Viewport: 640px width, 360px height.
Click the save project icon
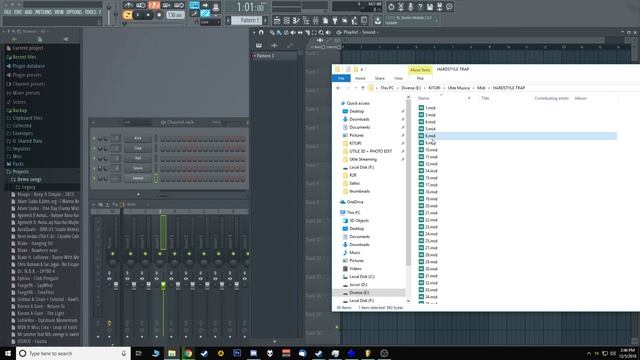click(430, 7)
